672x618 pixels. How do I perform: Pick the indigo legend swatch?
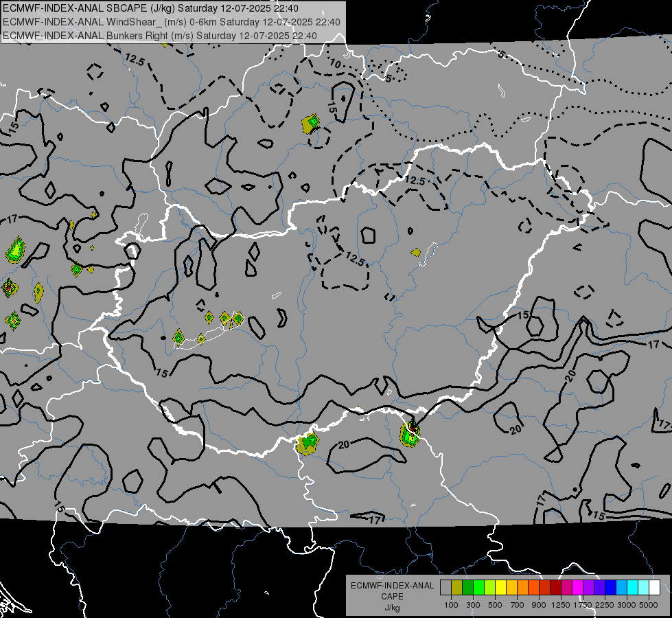599,588
